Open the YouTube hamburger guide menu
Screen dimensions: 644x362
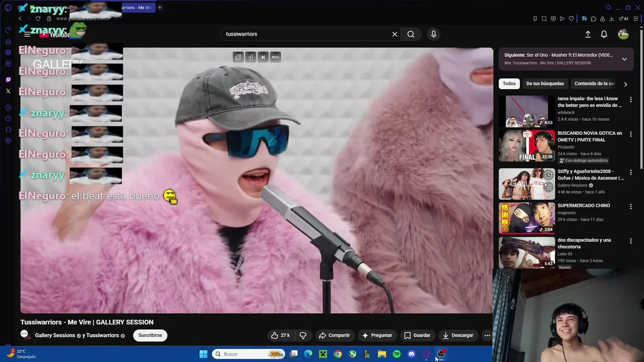(x=27, y=34)
